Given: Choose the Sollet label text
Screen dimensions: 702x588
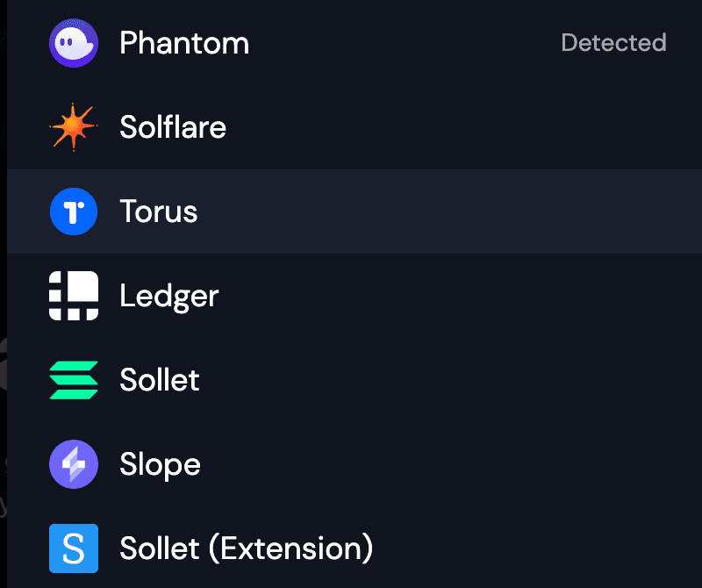Looking at the screenshot, I should [160, 380].
